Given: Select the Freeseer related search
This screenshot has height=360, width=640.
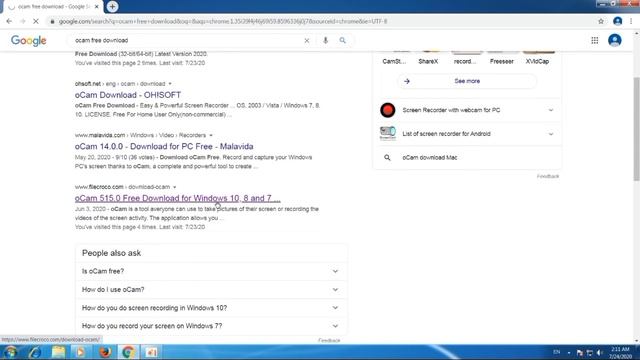Looking at the screenshot, I should (x=502, y=61).
